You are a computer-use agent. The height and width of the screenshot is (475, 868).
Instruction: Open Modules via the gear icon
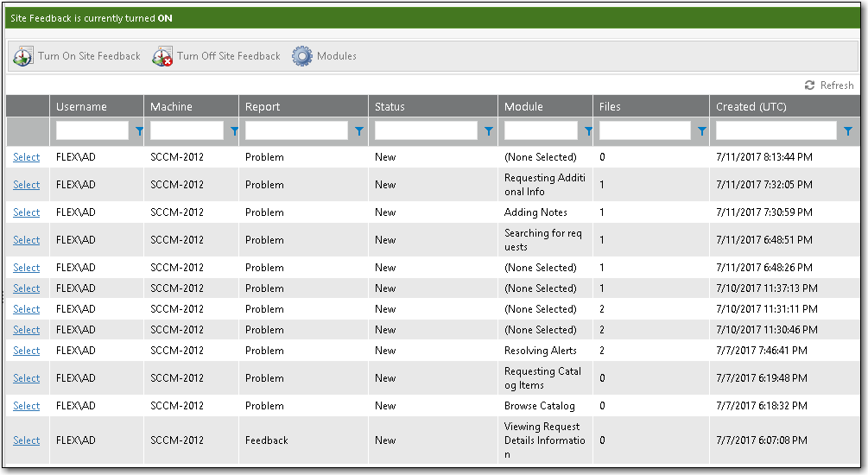click(x=301, y=57)
